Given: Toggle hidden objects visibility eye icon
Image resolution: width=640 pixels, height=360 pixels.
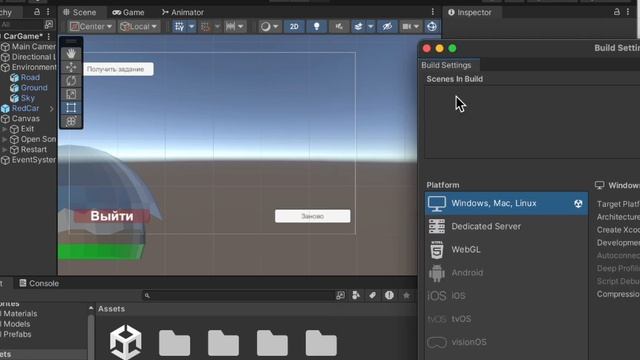Looking at the screenshot, I should 387,27.
